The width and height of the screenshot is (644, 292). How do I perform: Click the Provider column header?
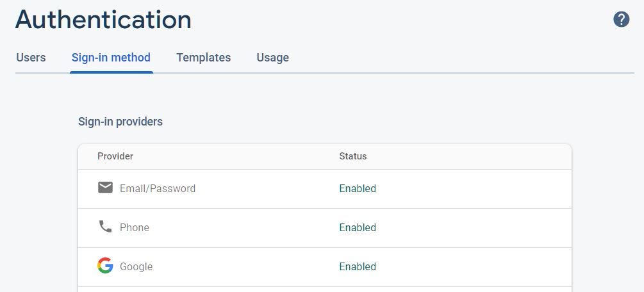[x=115, y=156]
